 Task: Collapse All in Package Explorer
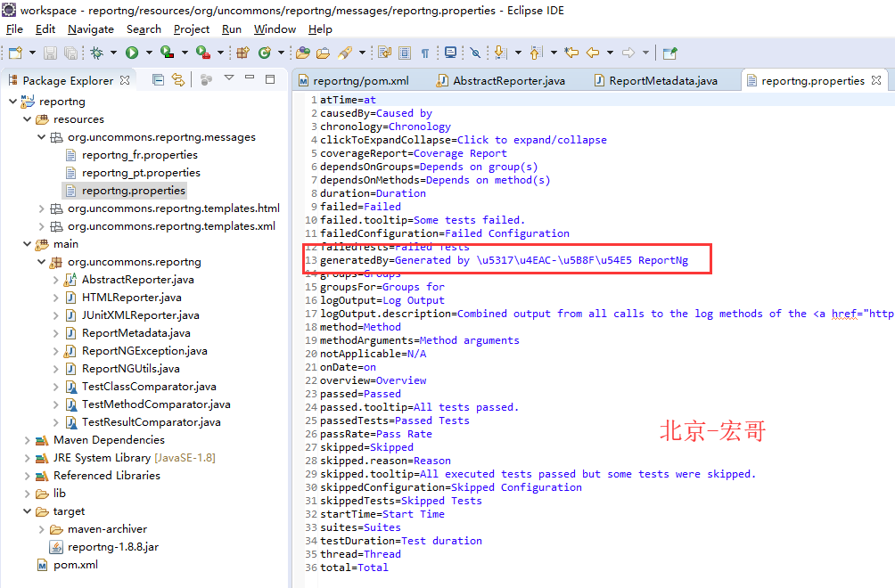tap(158, 80)
